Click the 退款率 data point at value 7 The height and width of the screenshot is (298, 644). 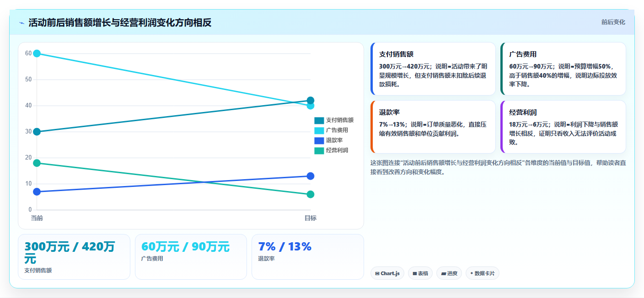pyautogui.click(x=37, y=192)
